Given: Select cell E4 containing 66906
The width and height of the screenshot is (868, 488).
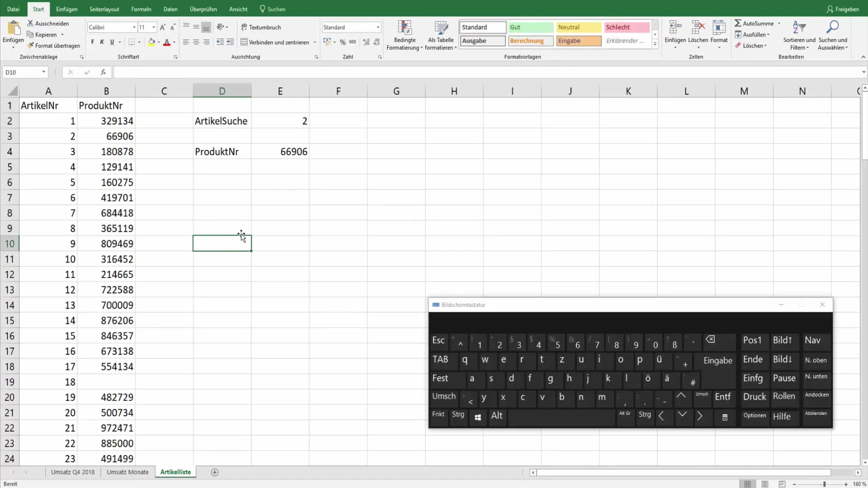Looking at the screenshot, I should (280, 152).
